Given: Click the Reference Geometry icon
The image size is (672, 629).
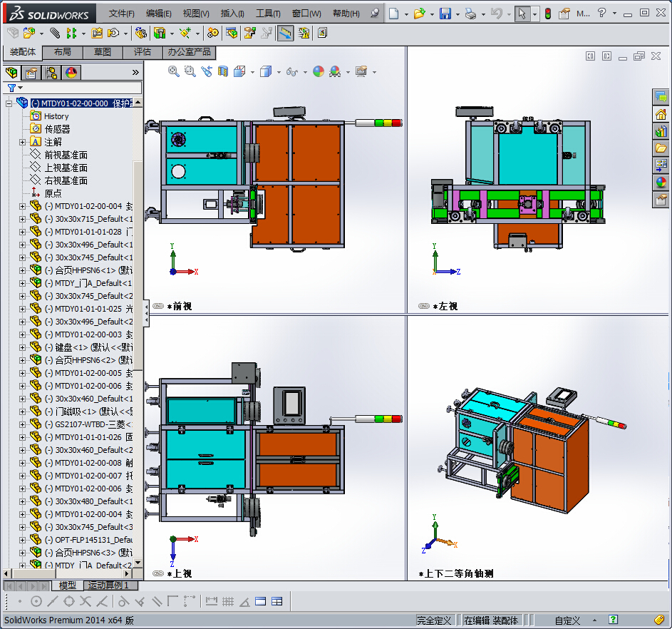Looking at the screenshot, I should click(185, 33).
